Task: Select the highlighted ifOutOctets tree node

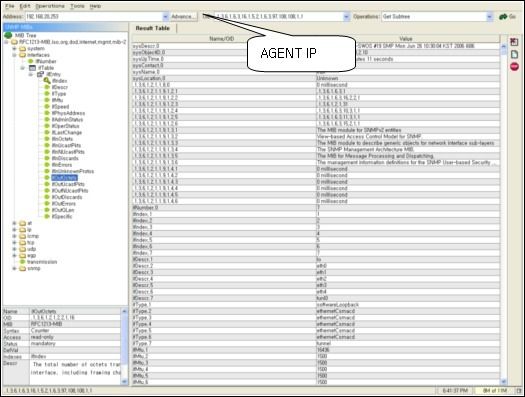Action: pyautogui.click(x=65, y=178)
